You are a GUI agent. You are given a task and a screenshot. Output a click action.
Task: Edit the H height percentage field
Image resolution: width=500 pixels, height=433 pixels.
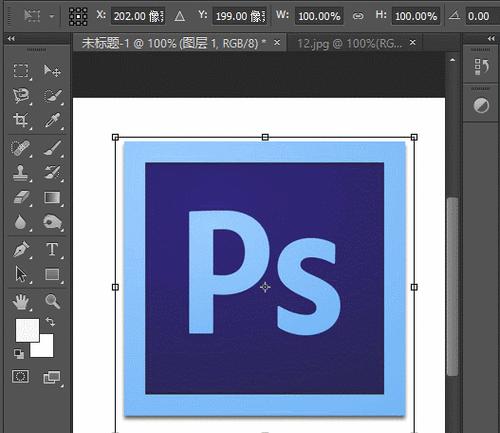point(416,16)
